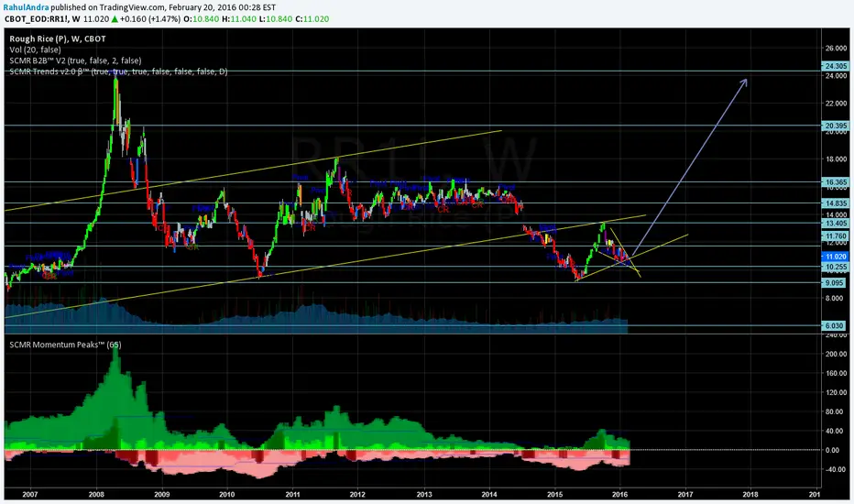Select the SCMR Trends v2.0 indicator legend
The image size is (854, 504).
(x=118, y=71)
